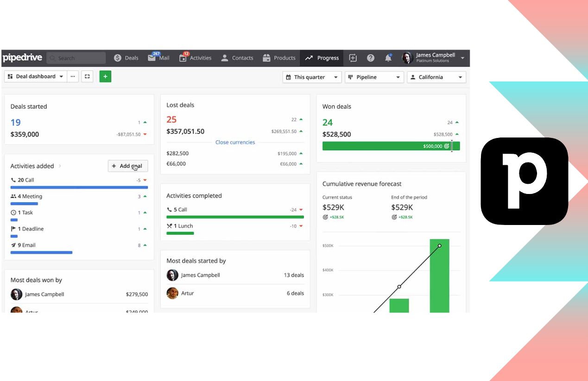The height and width of the screenshot is (381, 588).
Task: Open Activities with the 12 badge
Action: [196, 57]
